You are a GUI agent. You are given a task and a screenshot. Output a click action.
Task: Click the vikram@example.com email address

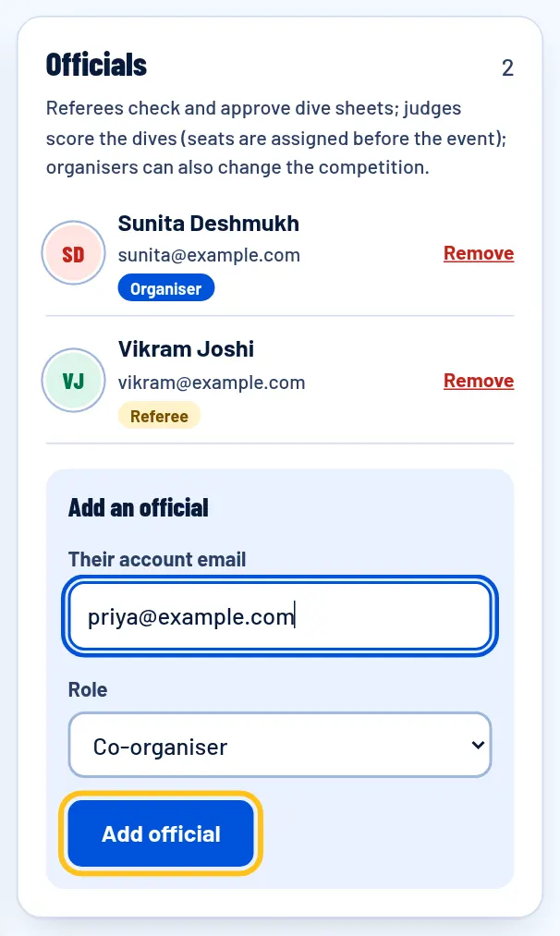tap(212, 383)
